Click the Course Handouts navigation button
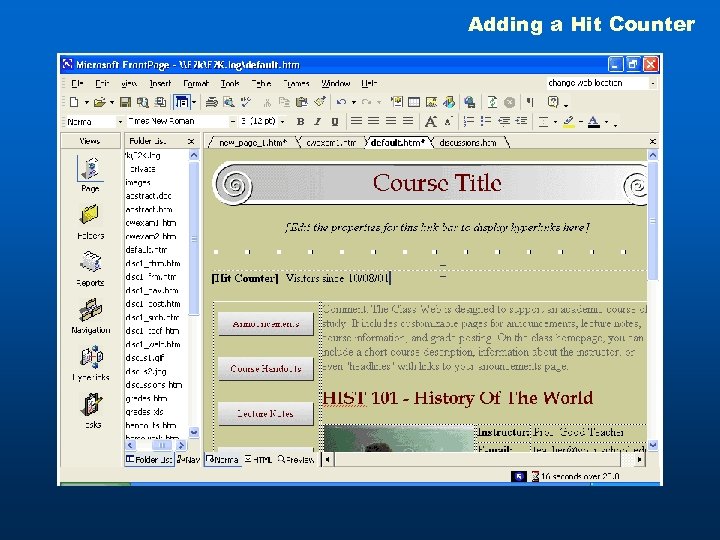The image size is (720, 540). 266,369
